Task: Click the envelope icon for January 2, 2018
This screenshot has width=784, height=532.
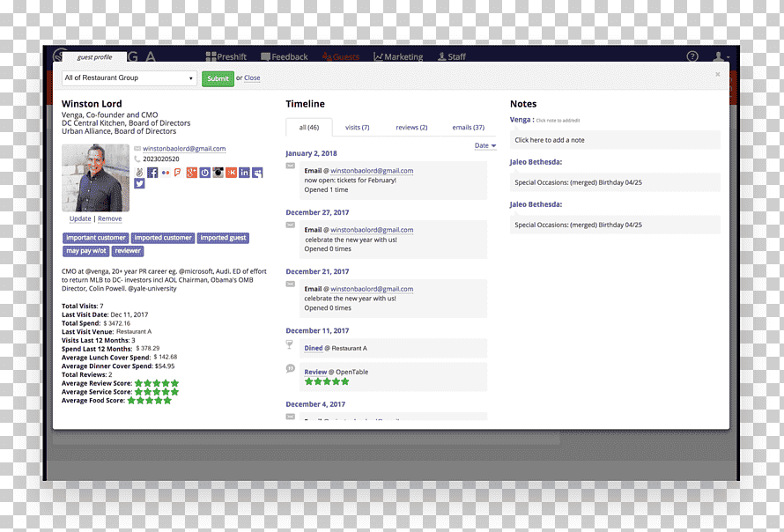Action: (291, 166)
